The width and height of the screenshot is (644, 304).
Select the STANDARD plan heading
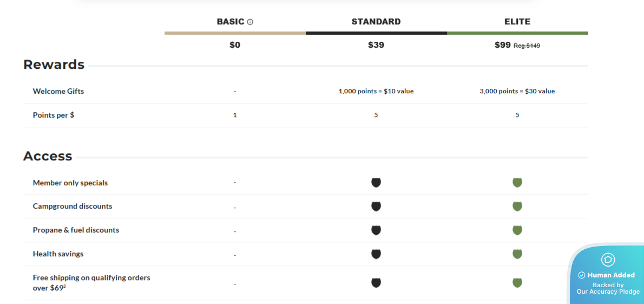pyautogui.click(x=376, y=22)
